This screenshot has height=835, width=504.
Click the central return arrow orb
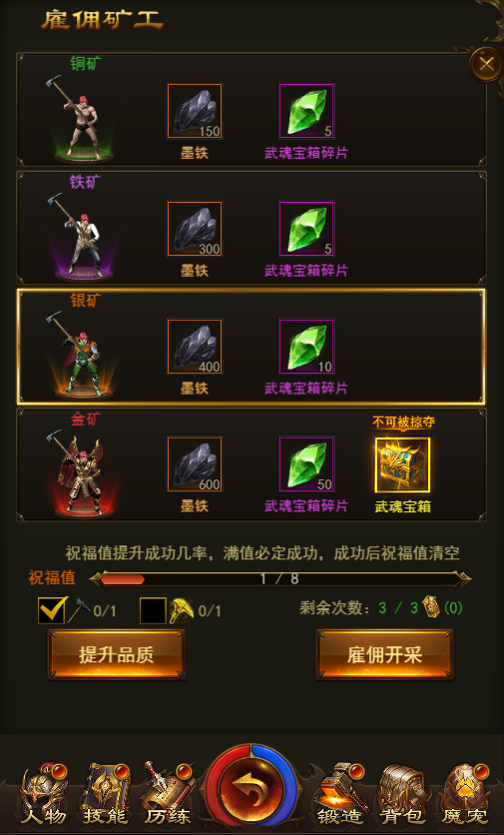[252, 789]
